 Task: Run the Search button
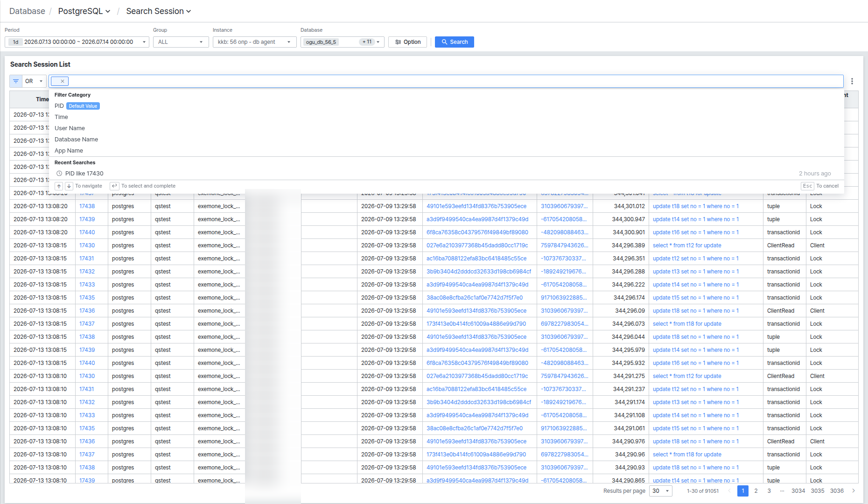(455, 42)
